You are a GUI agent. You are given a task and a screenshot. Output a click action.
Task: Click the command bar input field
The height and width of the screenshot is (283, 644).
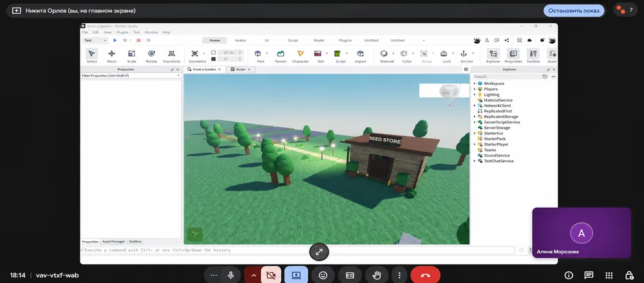pos(299,250)
